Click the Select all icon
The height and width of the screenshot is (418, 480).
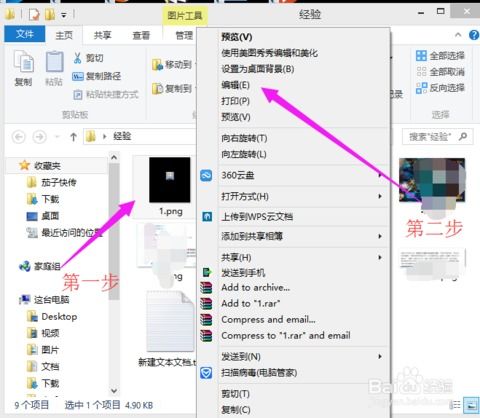pyautogui.click(x=421, y=56)
